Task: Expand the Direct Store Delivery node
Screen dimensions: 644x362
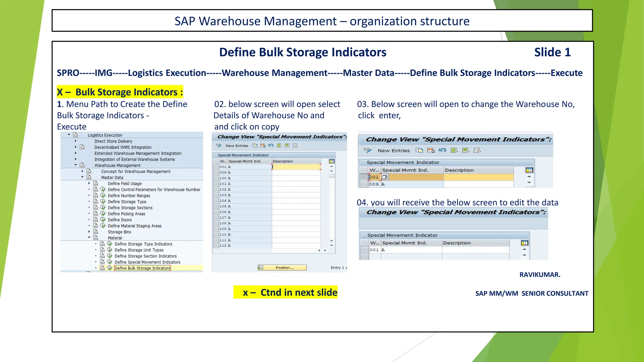Action: point(75,141)
